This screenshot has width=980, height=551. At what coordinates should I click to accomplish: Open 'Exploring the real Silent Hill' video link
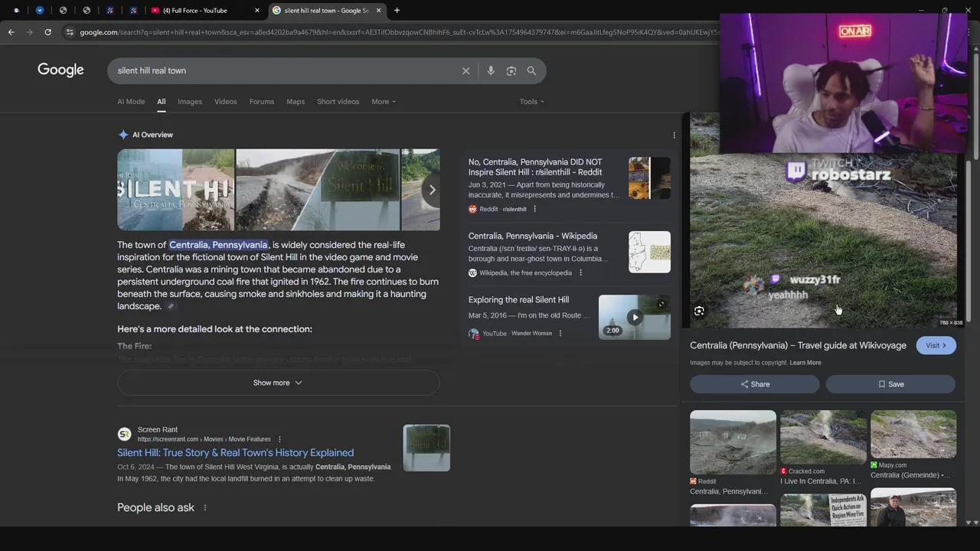coord(518,300)
